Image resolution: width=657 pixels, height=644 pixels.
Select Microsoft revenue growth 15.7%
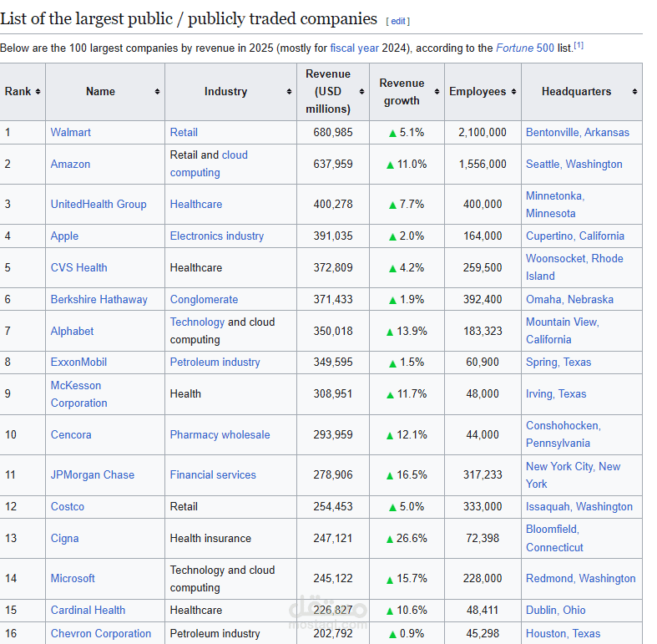tap(412, 579)
